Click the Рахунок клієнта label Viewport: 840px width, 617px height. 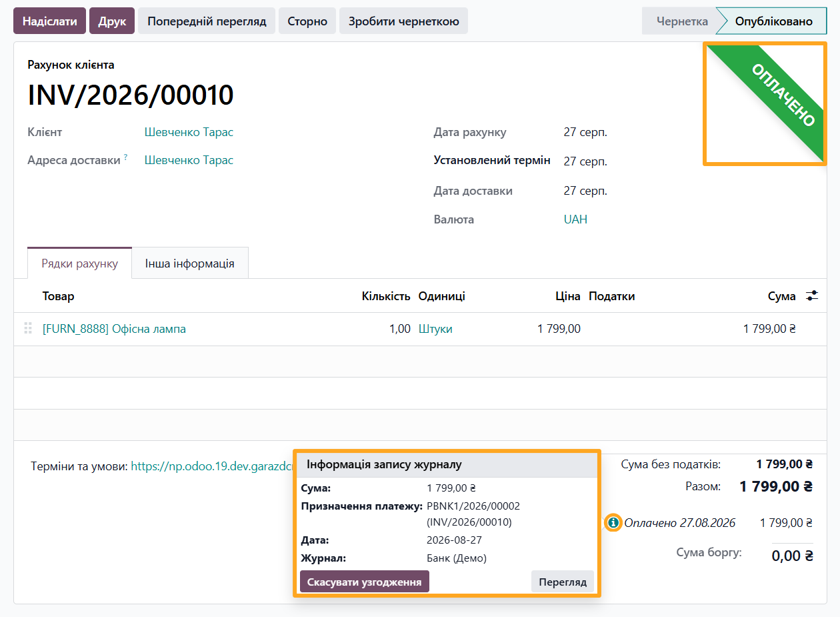[x=71, y=65]
